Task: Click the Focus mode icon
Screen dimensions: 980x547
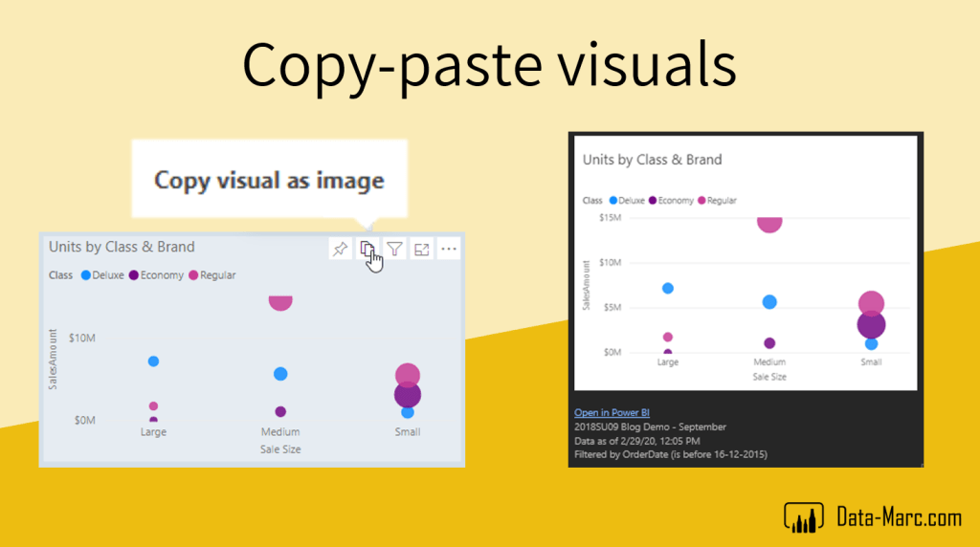Action: (x=421, y=249)
